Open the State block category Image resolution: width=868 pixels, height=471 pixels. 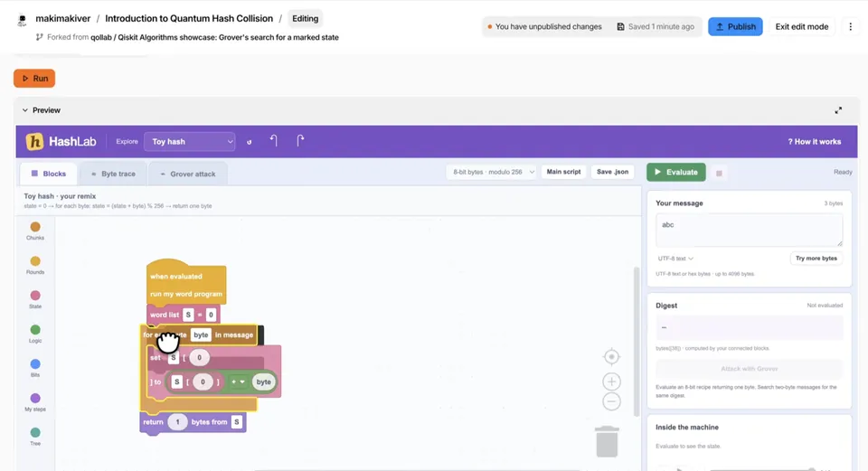[35, 299]
